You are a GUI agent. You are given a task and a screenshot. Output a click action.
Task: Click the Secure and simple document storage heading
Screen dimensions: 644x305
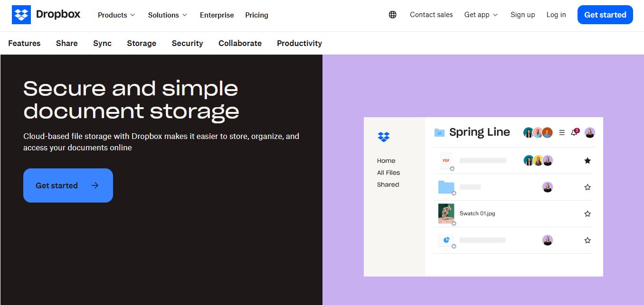(x=131, y=100)
